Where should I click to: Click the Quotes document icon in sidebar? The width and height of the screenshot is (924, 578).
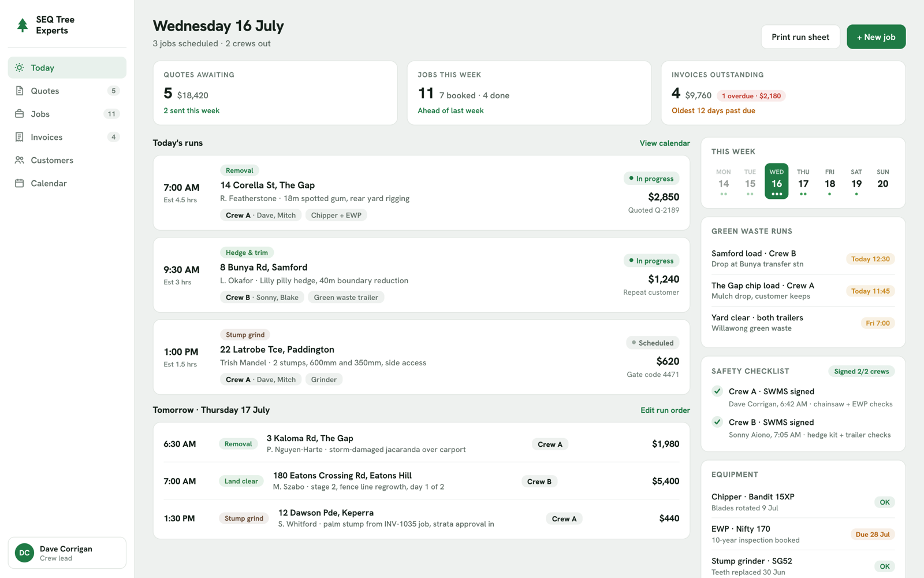coord(20,91)
